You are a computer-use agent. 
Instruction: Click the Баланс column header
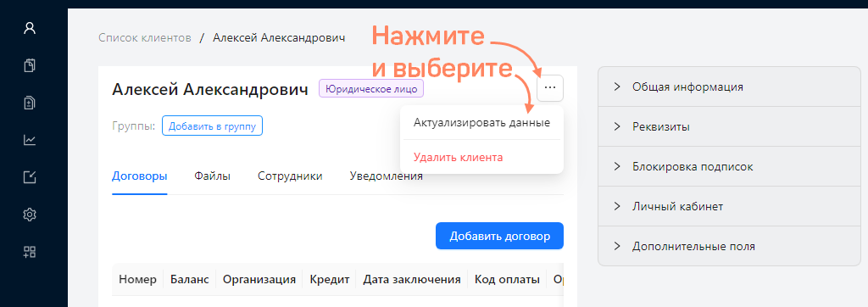[x=189, y=280]
